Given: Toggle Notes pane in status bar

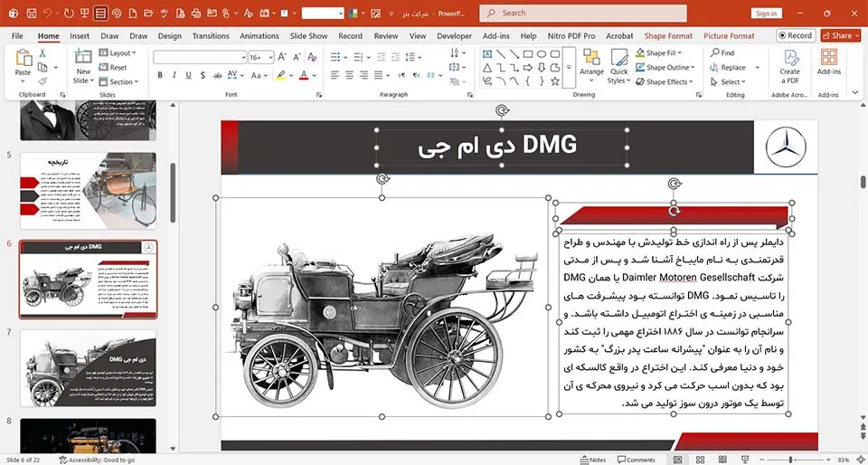Looking at the screenshot, I should coord(593,460).
